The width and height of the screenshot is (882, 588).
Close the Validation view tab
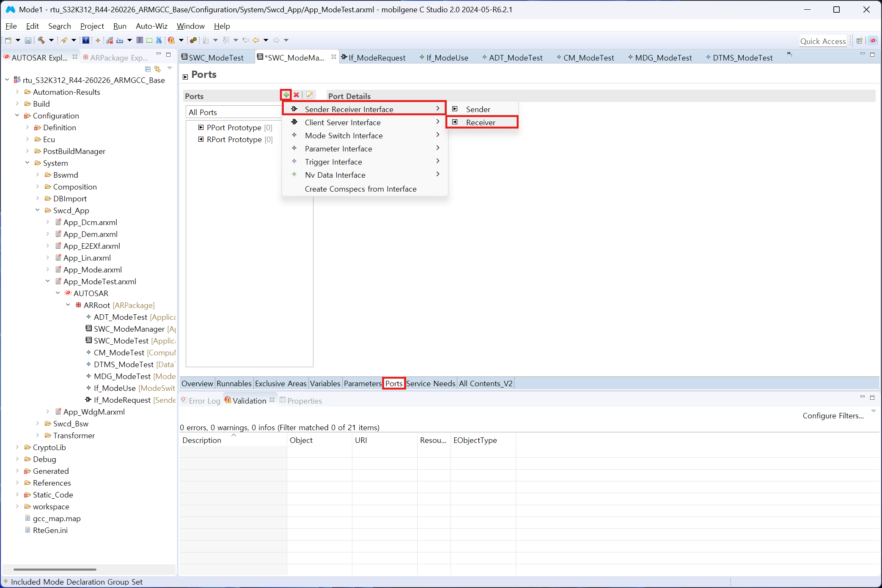(272, 400)
